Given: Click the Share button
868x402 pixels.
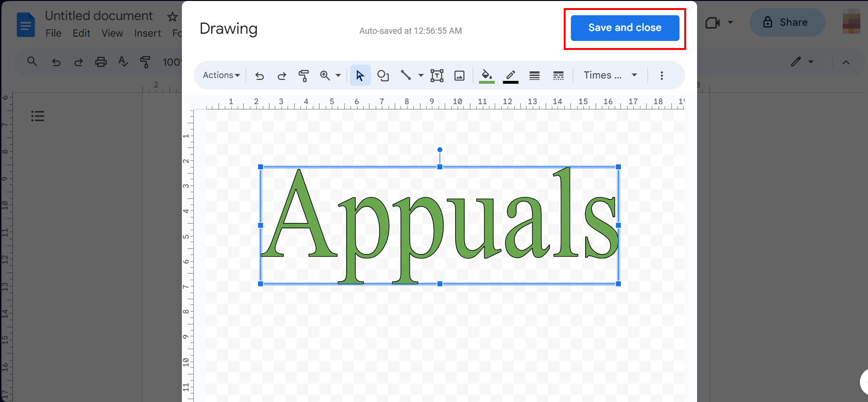Looking at the screenshot, I should (787, 22).
